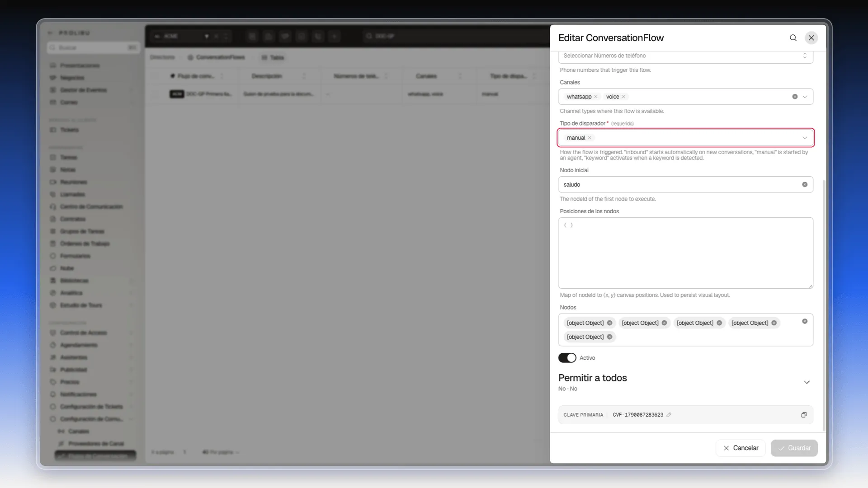Screen dimensions: 868x488
Task: Expand the Permitir a todos section
Action: tap(807, 382)
